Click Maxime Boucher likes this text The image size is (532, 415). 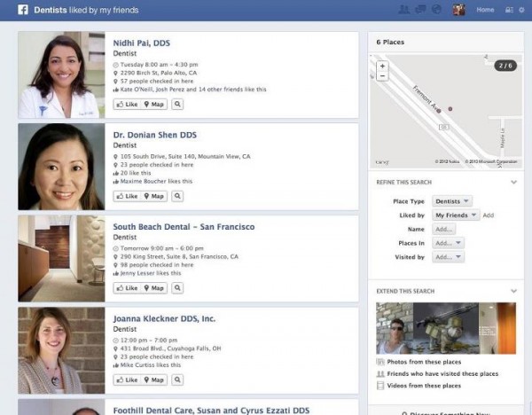coord(156,181)
